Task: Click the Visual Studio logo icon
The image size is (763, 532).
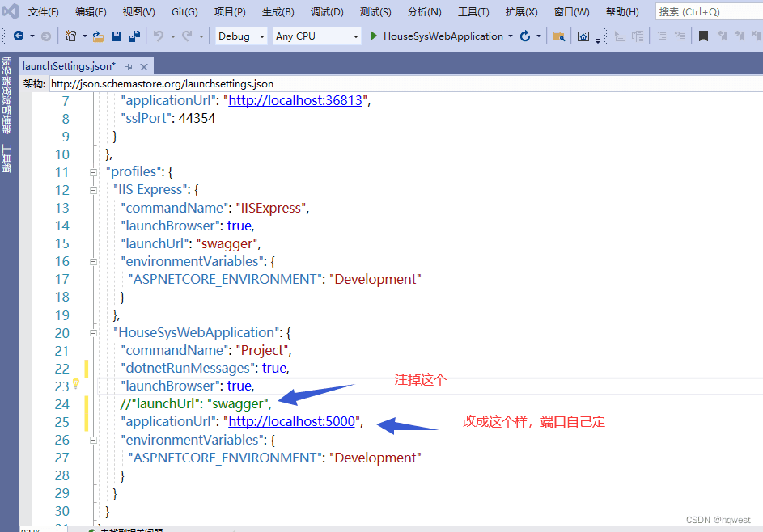Action: point(11,11)
